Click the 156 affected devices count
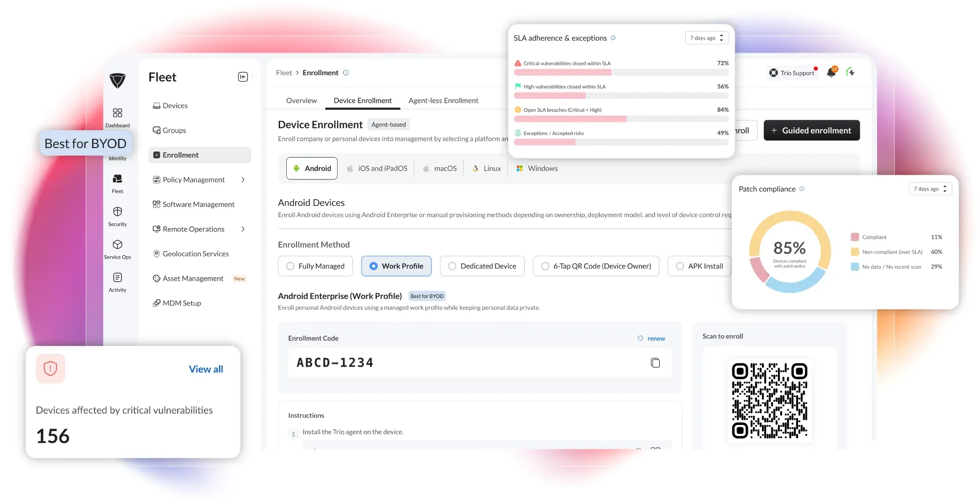Viewport: 980px width, 502px height. pyautogui.click(x=53, y=436)
